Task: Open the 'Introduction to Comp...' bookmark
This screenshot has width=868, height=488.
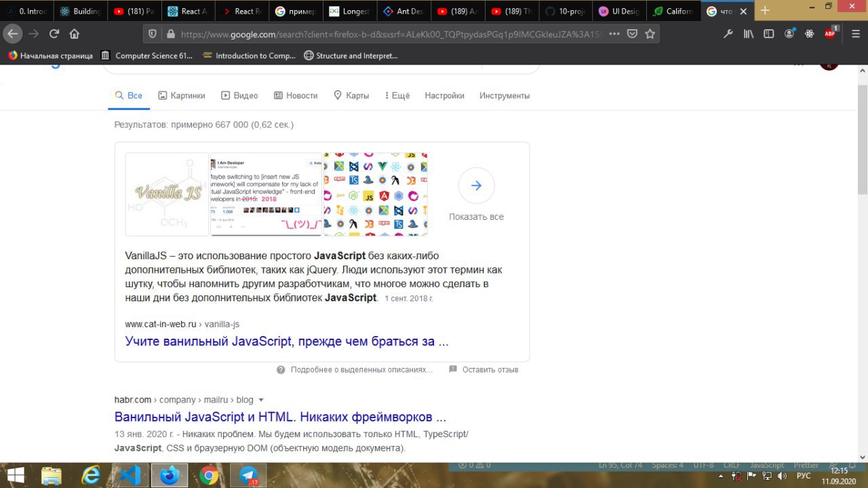Action: pos(249,56)
